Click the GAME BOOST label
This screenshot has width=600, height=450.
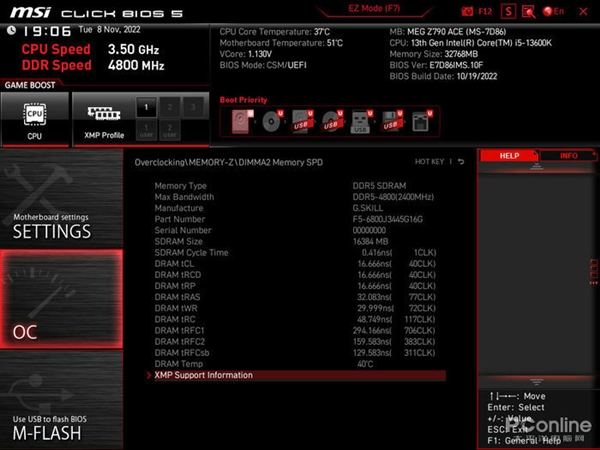[30, 85]
